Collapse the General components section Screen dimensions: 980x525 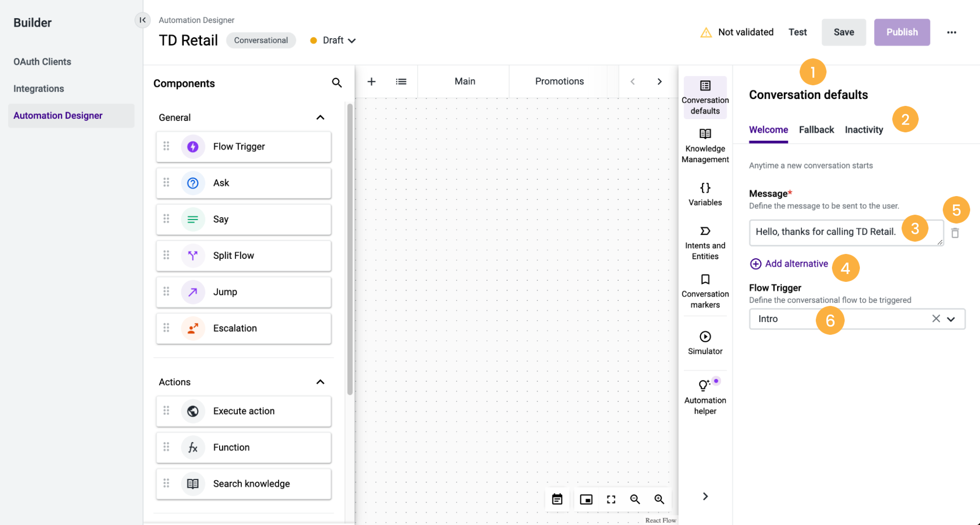[x=320, y=117]
